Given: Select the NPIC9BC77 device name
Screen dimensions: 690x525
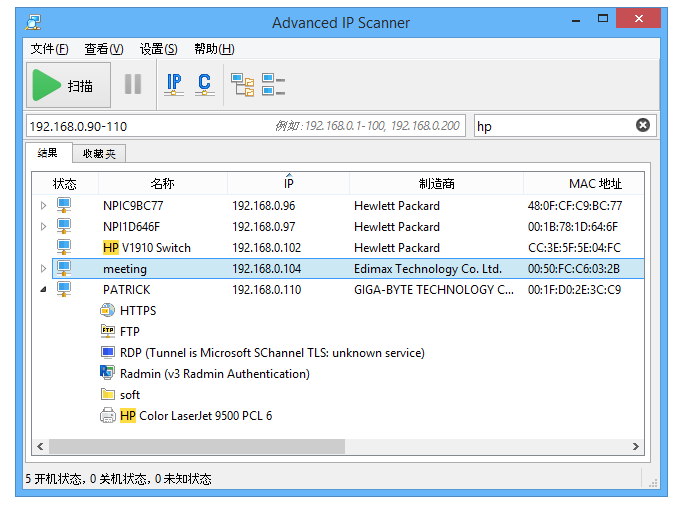Looking at the screenshot, I should (x=133, y=206).
